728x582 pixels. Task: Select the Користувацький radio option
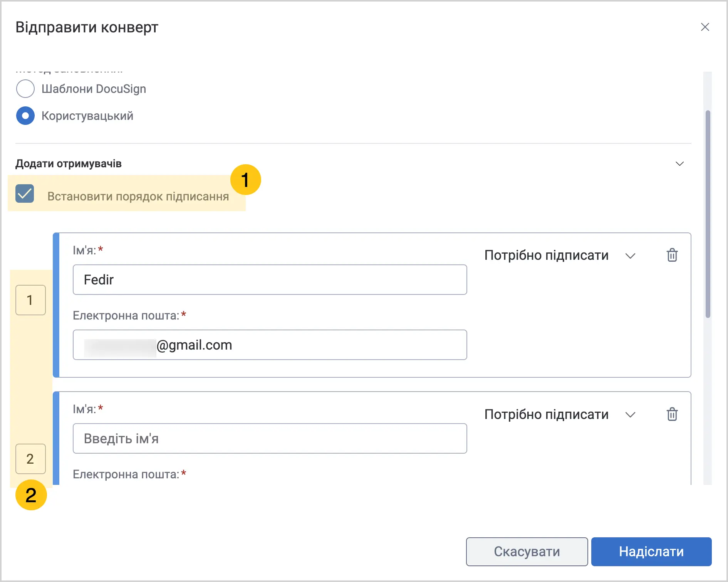[x=25, y=116]
